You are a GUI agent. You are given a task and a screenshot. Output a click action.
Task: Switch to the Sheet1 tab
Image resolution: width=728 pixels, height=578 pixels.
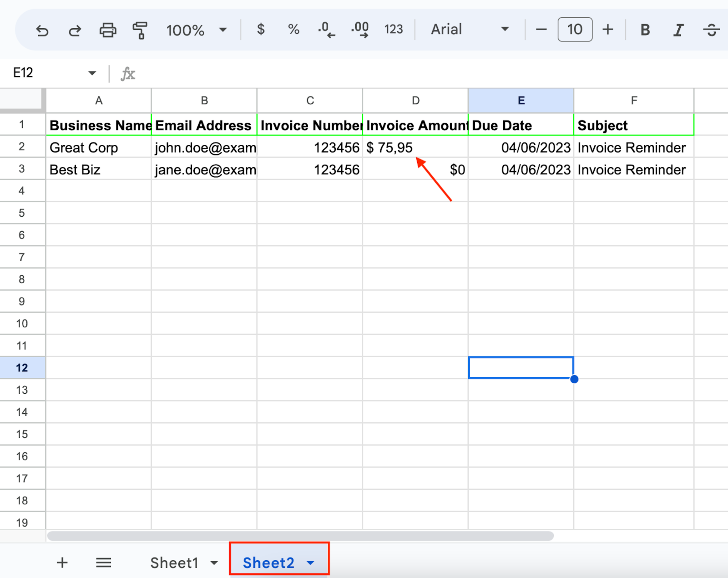[174, 563]
